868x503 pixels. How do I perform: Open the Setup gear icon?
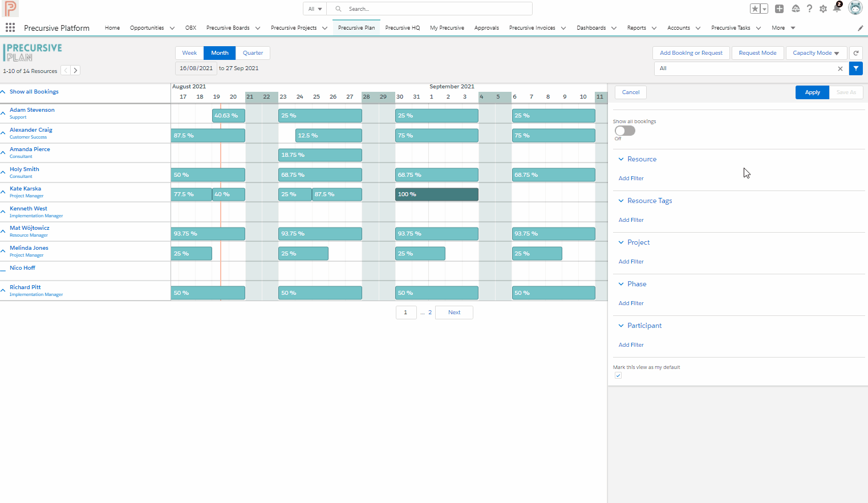(x=823, y=9)
